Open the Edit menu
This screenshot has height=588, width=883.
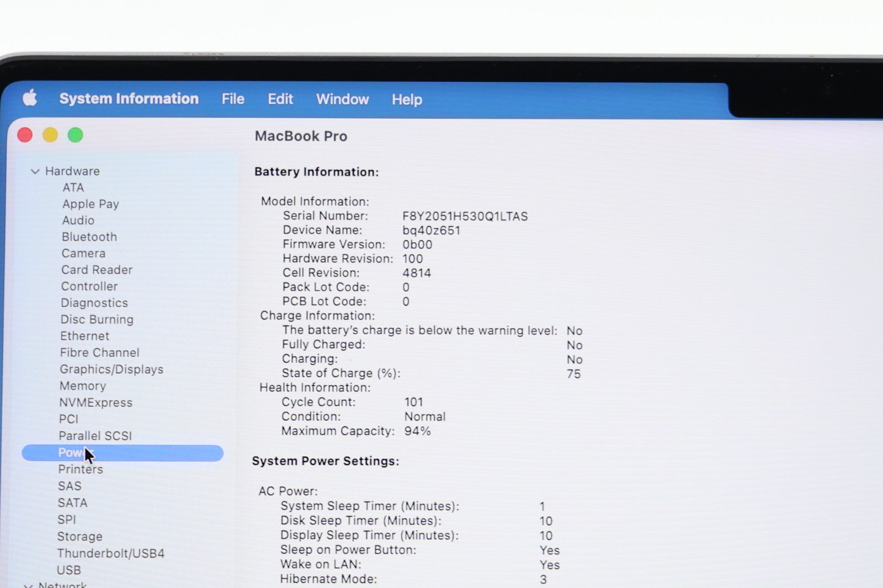click(280, 99)
